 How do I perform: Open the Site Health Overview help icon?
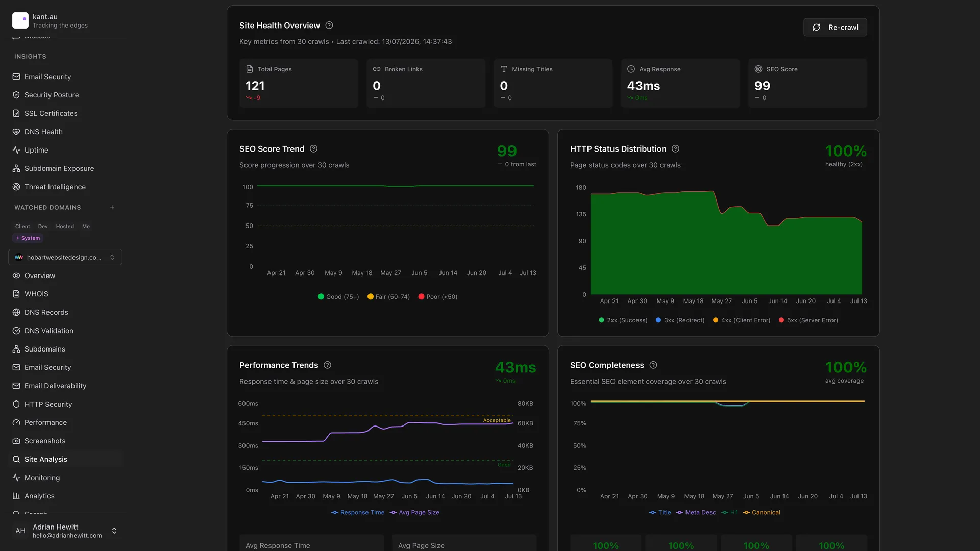[x=329, y=26]
